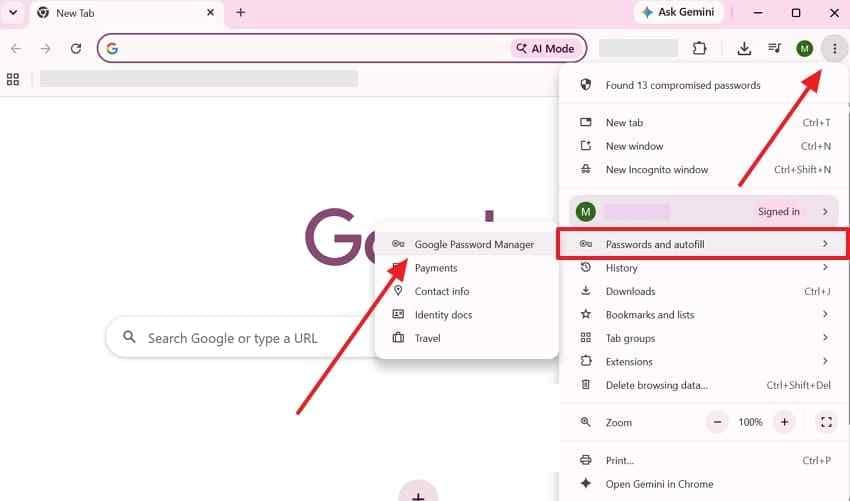850x501 pixels.
Task: Select New Incognito window menu item
Action: (x=703, y=170)
